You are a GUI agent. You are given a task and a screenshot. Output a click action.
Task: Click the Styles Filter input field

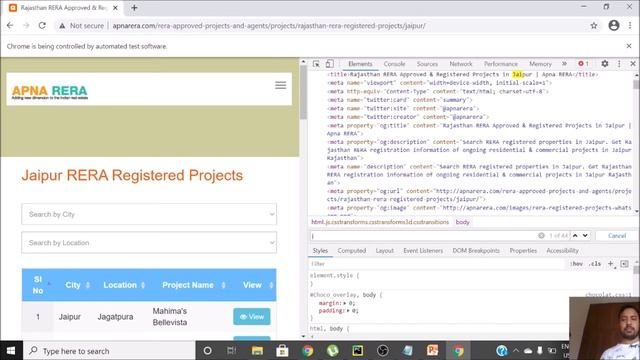(x=437, y=264)
